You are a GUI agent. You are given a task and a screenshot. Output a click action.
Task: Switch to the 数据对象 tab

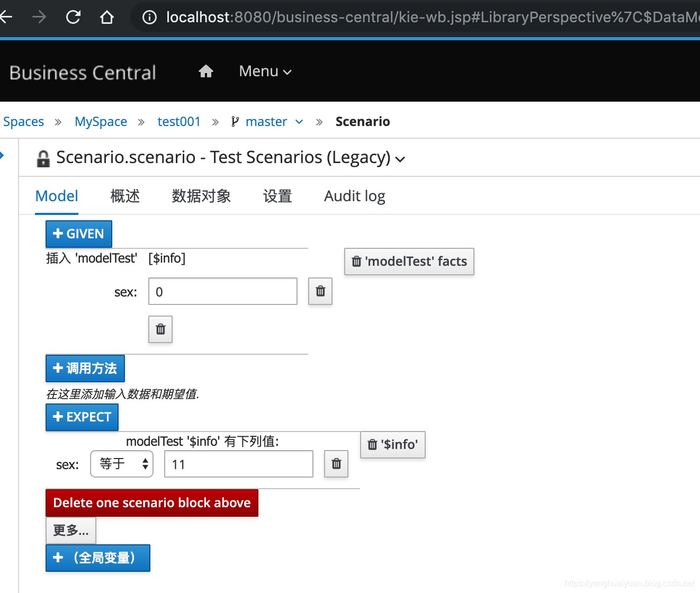click(201, 196)
